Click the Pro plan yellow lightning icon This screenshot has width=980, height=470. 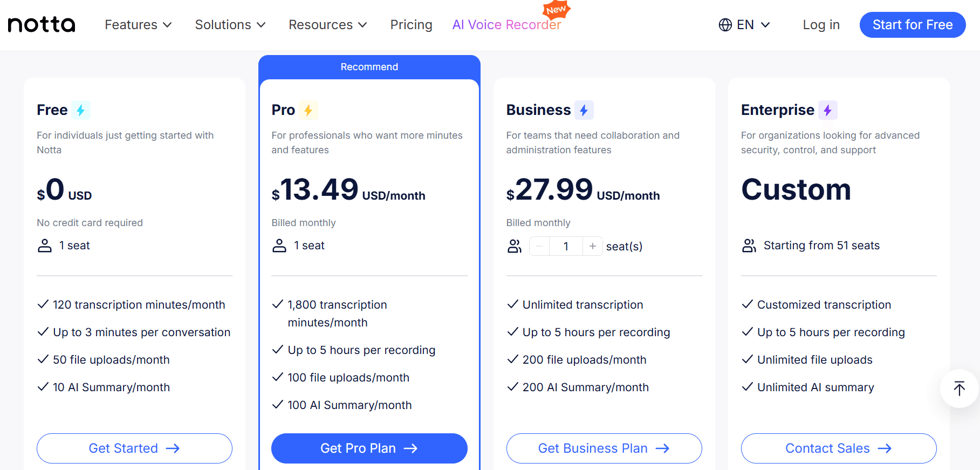[x=308, y=110]
